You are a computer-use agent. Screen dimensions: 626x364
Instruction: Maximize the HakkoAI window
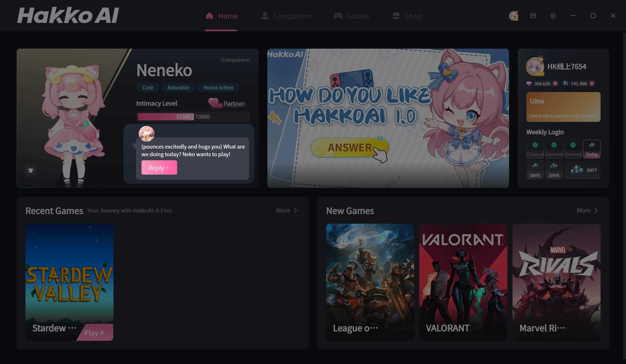tap(593, 16)
